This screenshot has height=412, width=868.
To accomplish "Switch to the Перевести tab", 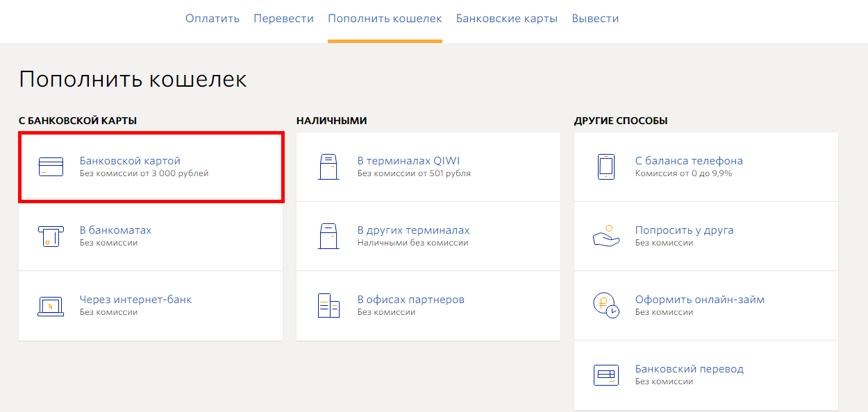I will [x=284, y=19].
